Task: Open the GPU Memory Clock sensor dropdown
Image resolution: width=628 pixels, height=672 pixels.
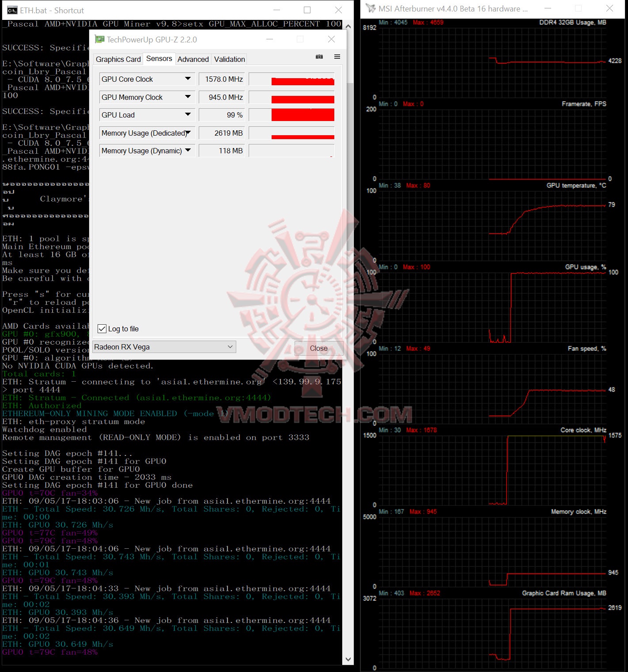Action: pyautogui.click(x=188, y=97)
